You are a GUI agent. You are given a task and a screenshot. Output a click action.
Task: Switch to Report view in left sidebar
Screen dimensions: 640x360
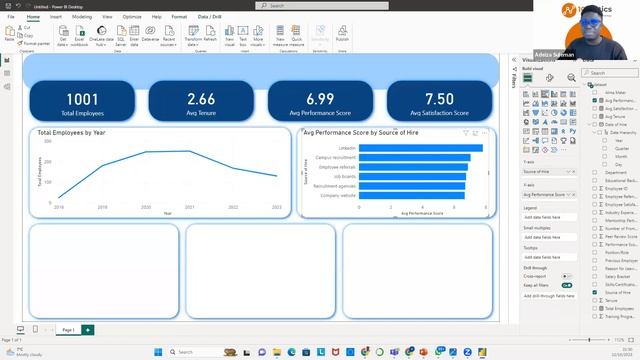tap(7, 60)
